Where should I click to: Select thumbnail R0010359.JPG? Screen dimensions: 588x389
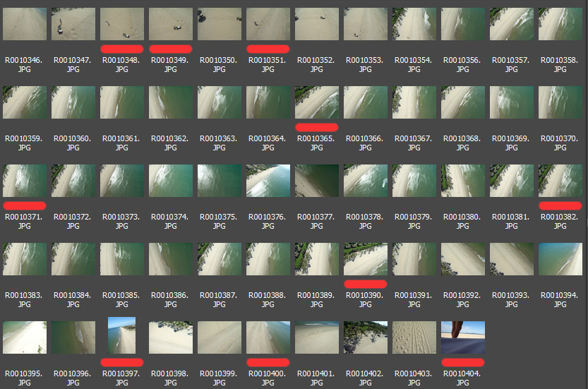[x=25, y=102]
